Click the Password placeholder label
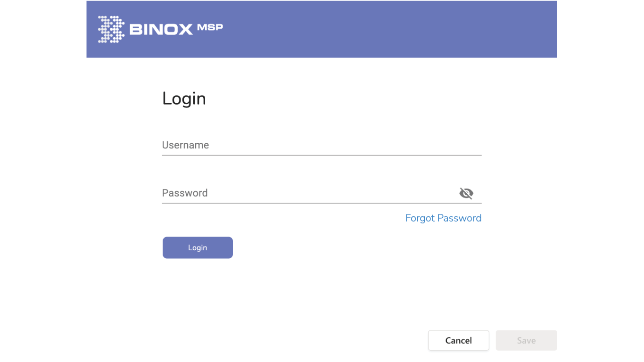Viewport: 644px width, 362px height. [x=184, y=193]
